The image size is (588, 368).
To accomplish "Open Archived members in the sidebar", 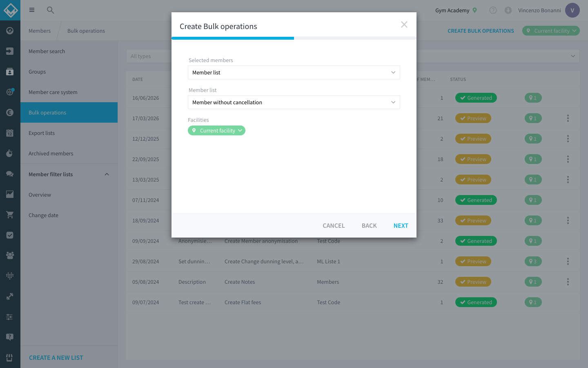I will click(69, 153).
